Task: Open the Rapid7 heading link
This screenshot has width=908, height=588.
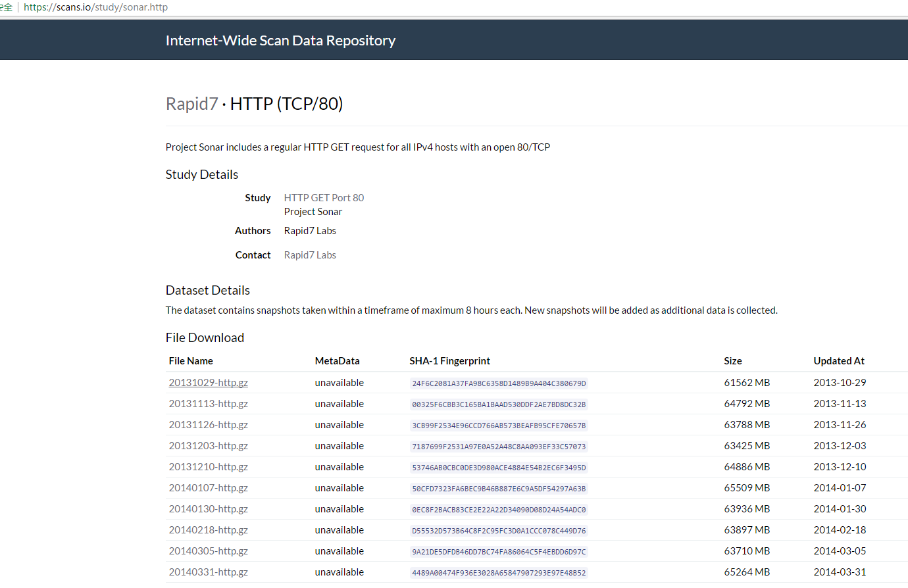Action: [191, 104]
